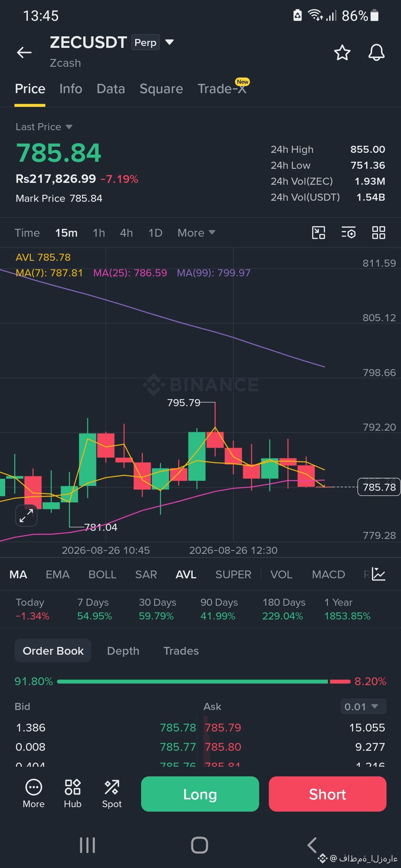Screen dimensions: 401x868
Task: Switch to Spot trading
Action: [112, 794]
